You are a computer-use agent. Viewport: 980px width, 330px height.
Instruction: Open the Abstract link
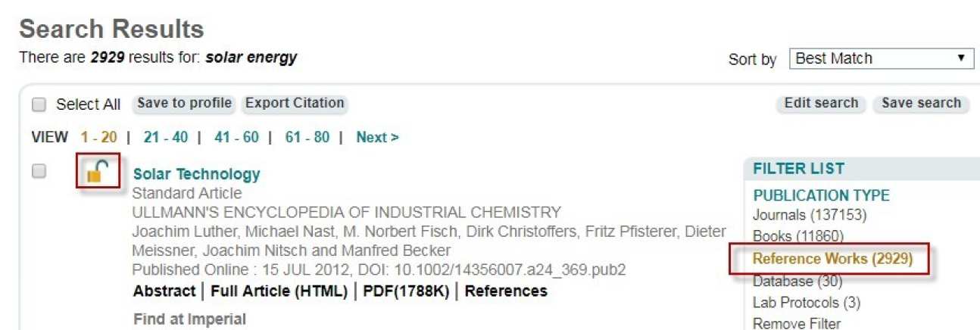point(164,291)
